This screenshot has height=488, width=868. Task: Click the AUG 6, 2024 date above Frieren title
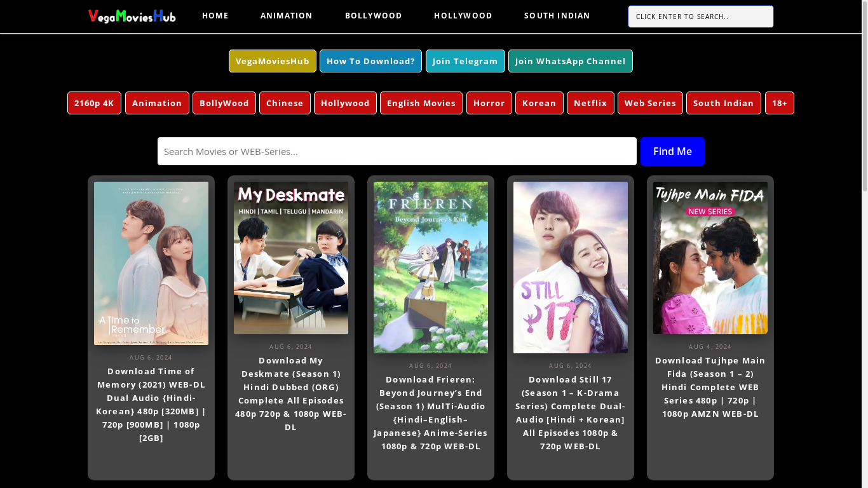pos(431,366)
